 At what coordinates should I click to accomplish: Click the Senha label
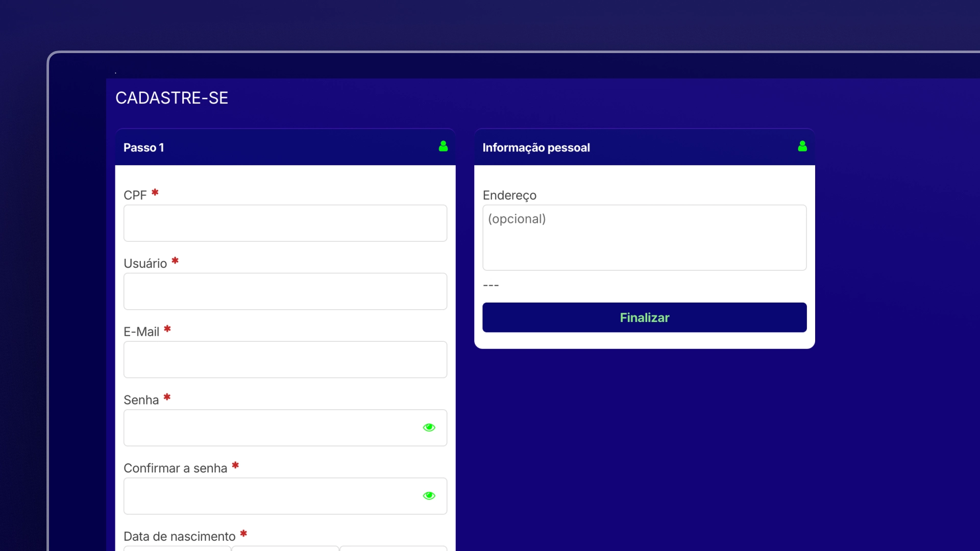point(141,400)
